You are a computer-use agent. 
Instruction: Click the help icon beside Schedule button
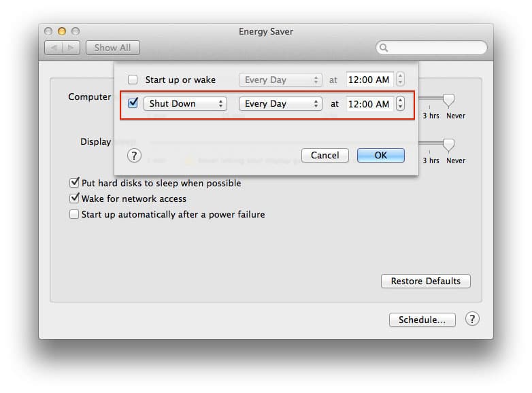click(472, 319)
